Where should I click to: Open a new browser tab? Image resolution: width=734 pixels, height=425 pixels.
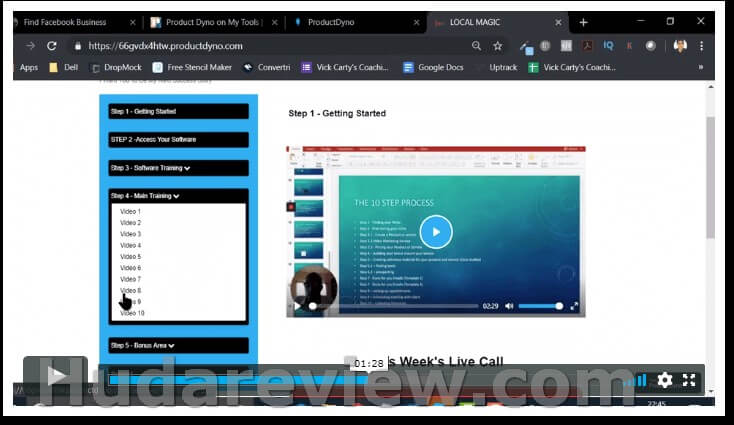[x=583, y=22]
